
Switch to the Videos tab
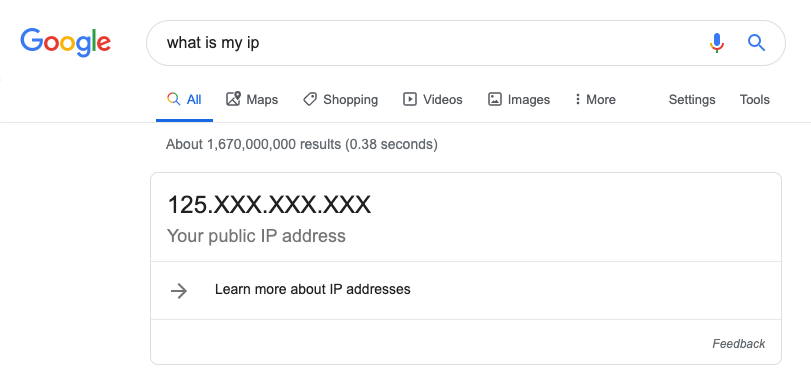[x=432, y=99]
